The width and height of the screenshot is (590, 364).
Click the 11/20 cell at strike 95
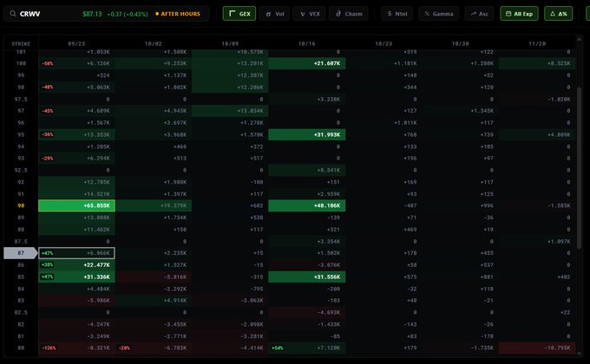point(537,134)
